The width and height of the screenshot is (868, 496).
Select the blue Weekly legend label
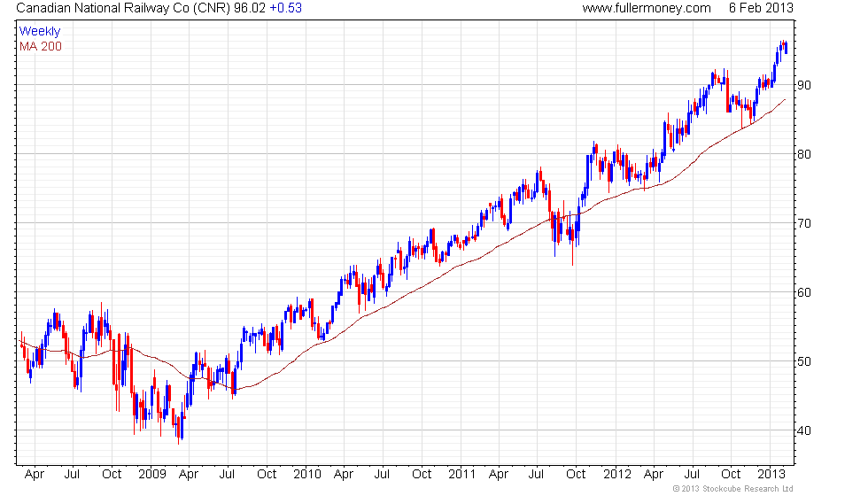tap(39, 32)
